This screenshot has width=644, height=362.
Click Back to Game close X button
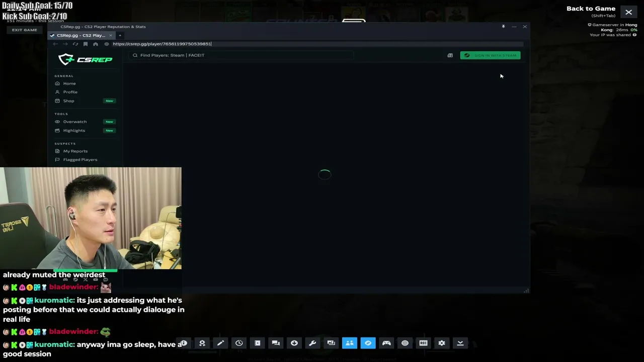(628, 12)
